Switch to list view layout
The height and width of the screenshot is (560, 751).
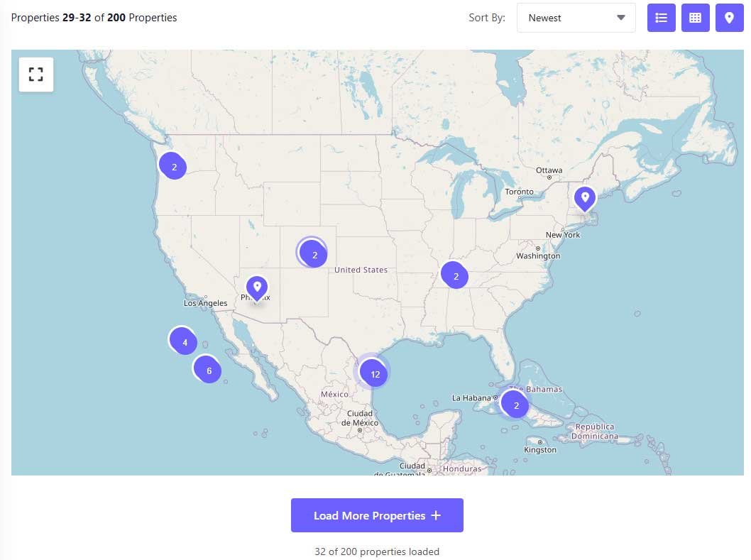pyautogui.click(x=661, y=18)
